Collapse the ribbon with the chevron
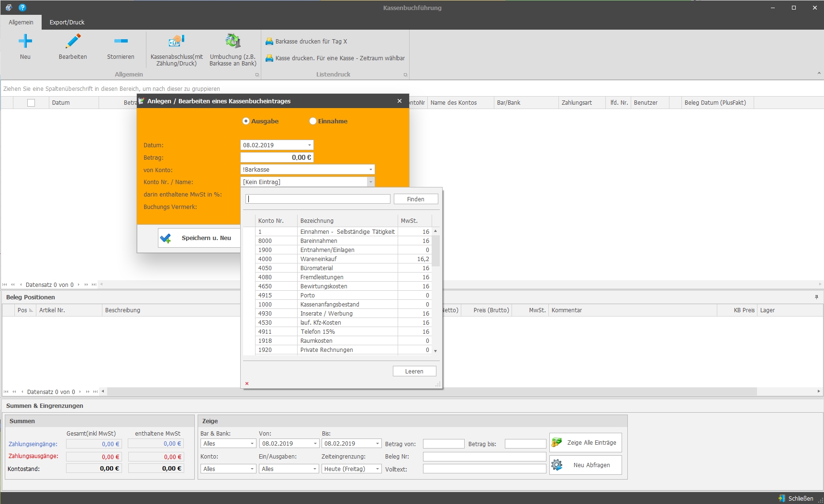Viewport: 824px width, 504px height. tap(819, 74)
